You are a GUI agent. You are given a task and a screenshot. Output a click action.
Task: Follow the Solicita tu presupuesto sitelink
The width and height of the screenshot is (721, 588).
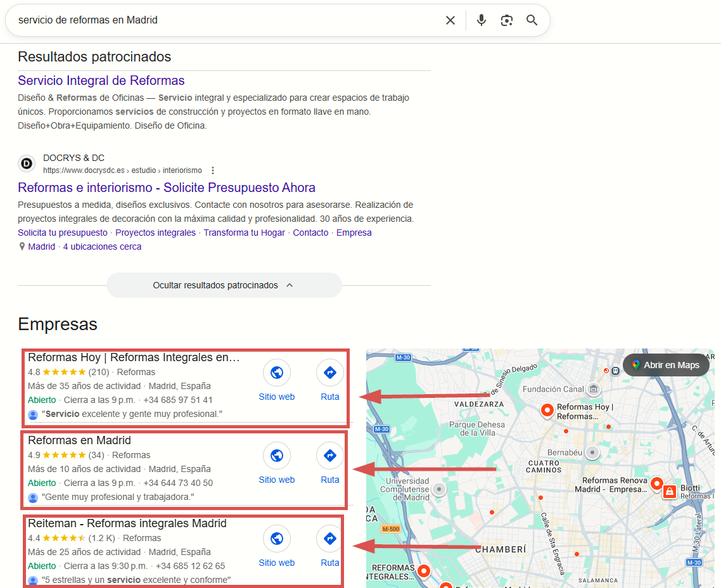62,233
